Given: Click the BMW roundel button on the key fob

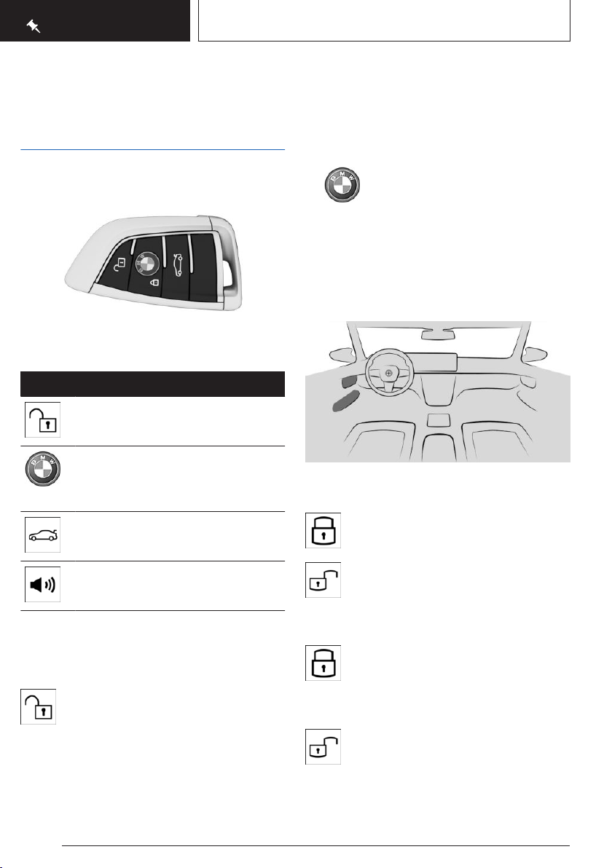Looking at the screenshot, I should tap(146, 264).
